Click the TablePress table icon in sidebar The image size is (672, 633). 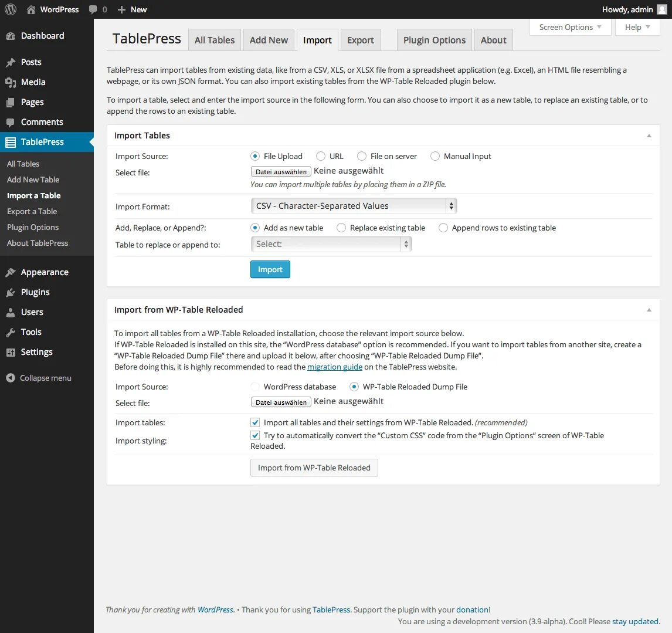(11, 142)
